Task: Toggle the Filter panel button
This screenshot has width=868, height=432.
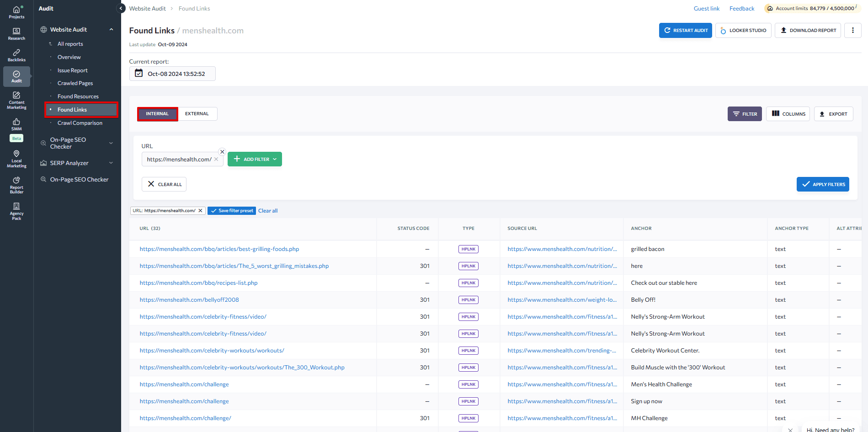Action: tap(745, 114)
